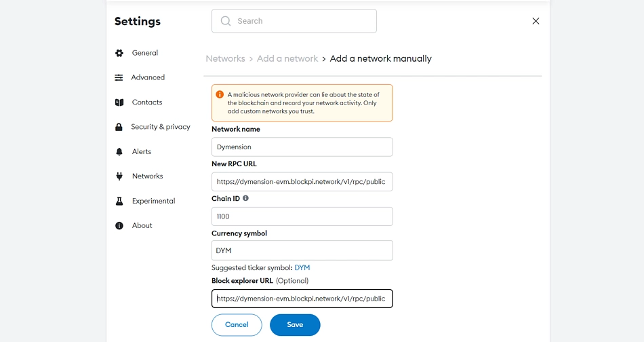Click the Advanced sliders icon
The image size is (644, 342).
pyautogui.click(x=119, y=77)
